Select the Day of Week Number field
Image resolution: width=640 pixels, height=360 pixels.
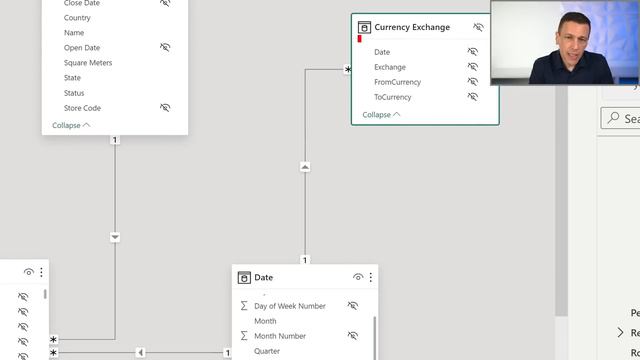pyautogui.click(x=290, y=306)
